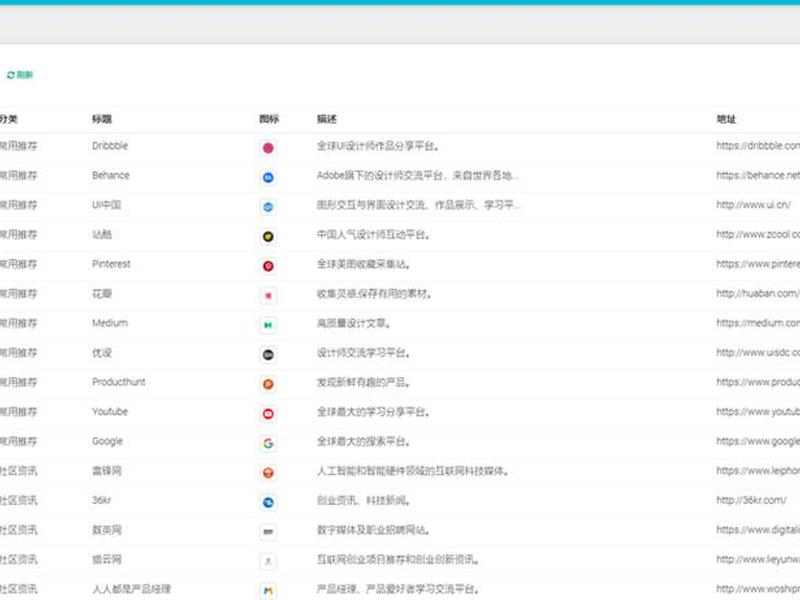The width and height of the screenshot is (800, 600).
Task: Click the 人人都是产品经理 site icon
Action: (268, 591)
